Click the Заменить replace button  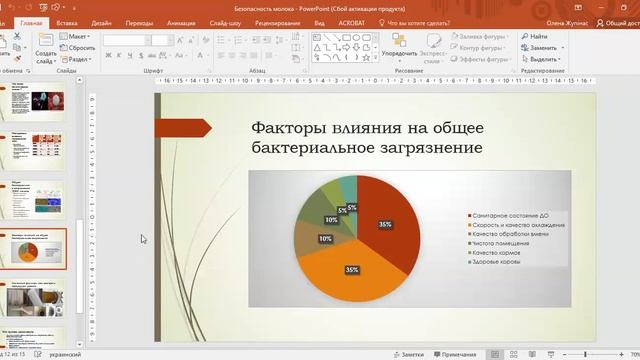(539, 48)
